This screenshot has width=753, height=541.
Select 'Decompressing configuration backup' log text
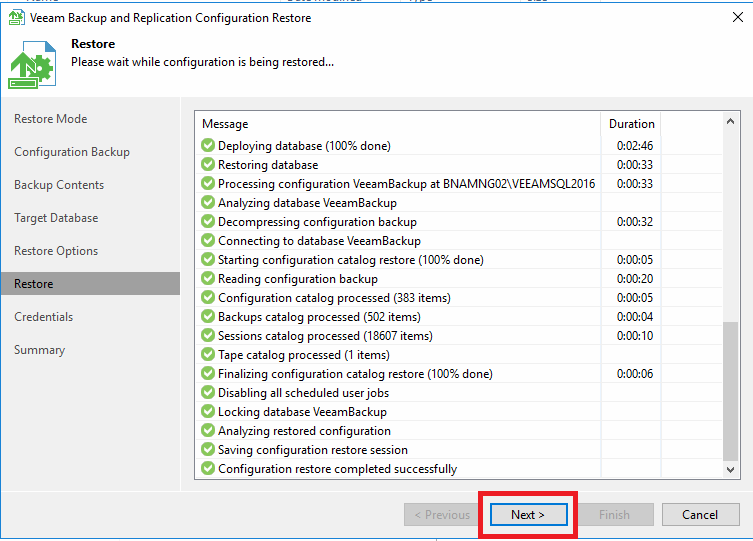click(317, 222)
